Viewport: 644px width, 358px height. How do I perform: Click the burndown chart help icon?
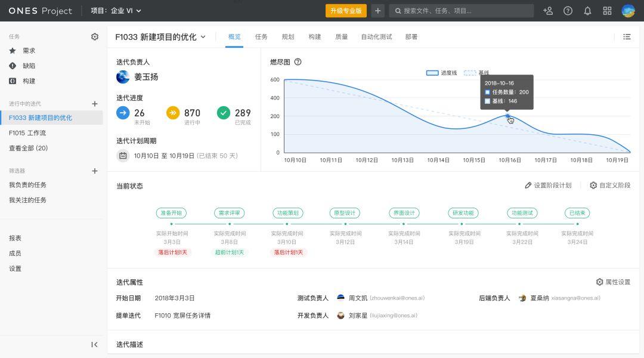pos(298,61)
